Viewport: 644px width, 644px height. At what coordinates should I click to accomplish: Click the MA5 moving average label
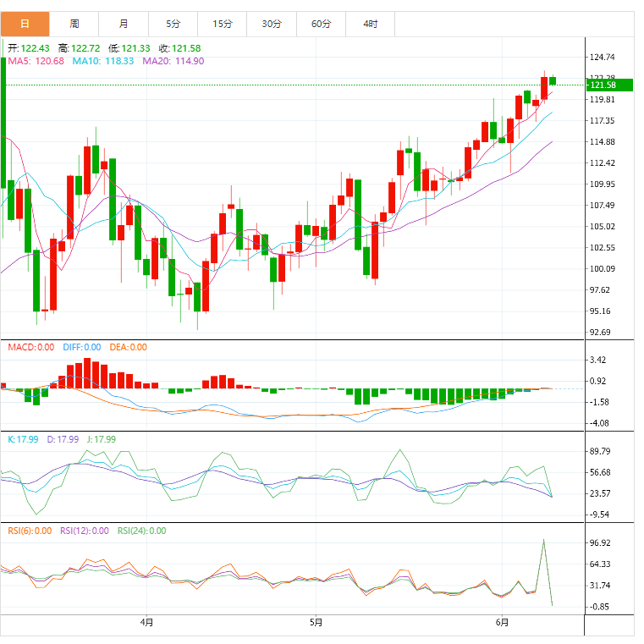[x=36, y=61]
